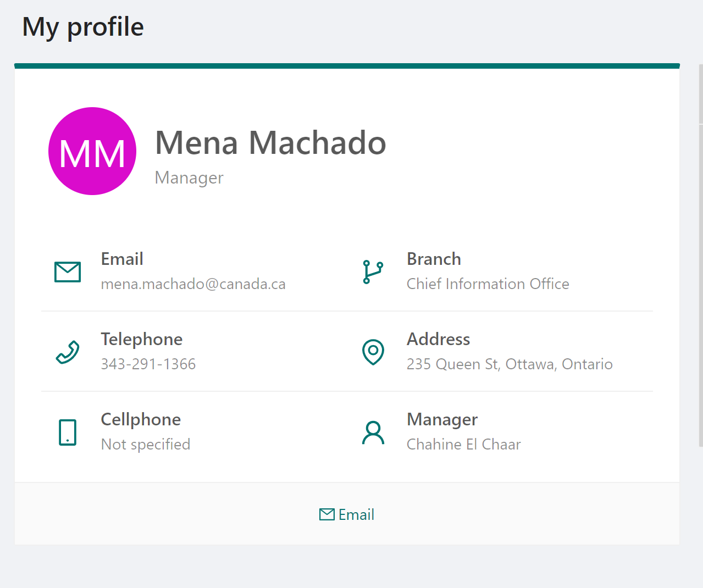703x588 pixels.
Task: Click the location pin icon beside Address
Action: 373,352
